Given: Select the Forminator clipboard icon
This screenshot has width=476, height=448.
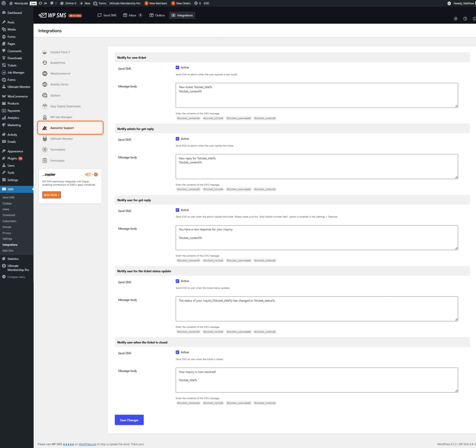Looking at the screenshot, I should point(45,161).
